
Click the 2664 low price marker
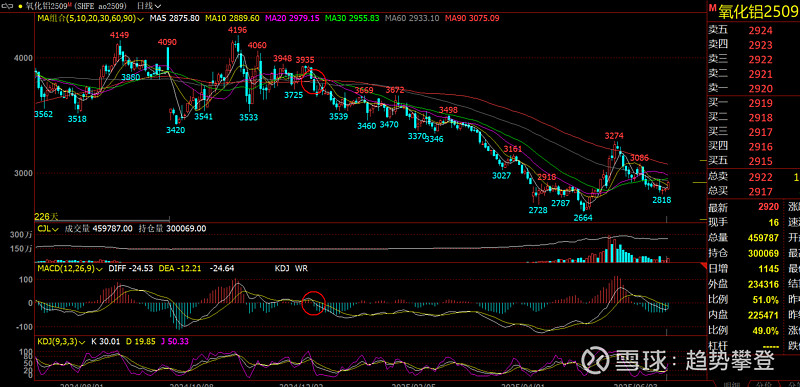pyautogui.click(x=583, y=218)
